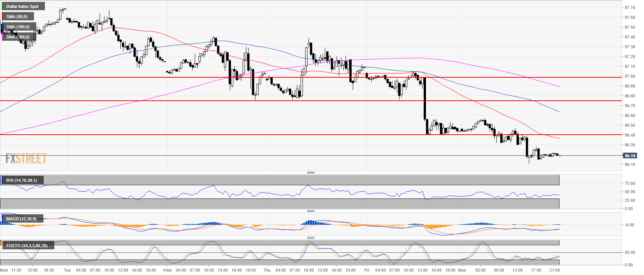Click the Fri label on time axis
The height and width of the screenshot is (275, 644).
(366, 270)
